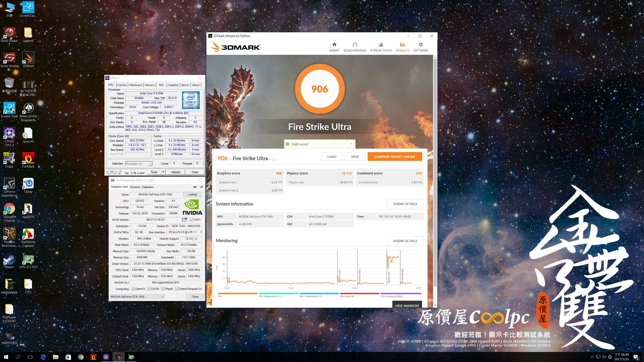Image resolution: width=644 pixels, height=362 pixels.
Task: Open the Bench tab in CPU-Z
Action: 185,85
